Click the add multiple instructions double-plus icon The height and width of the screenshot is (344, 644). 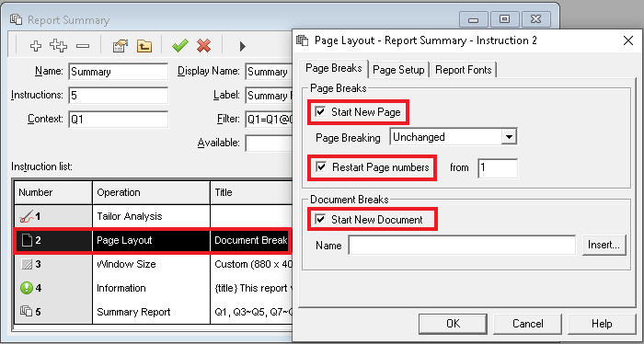coord(58,46)
